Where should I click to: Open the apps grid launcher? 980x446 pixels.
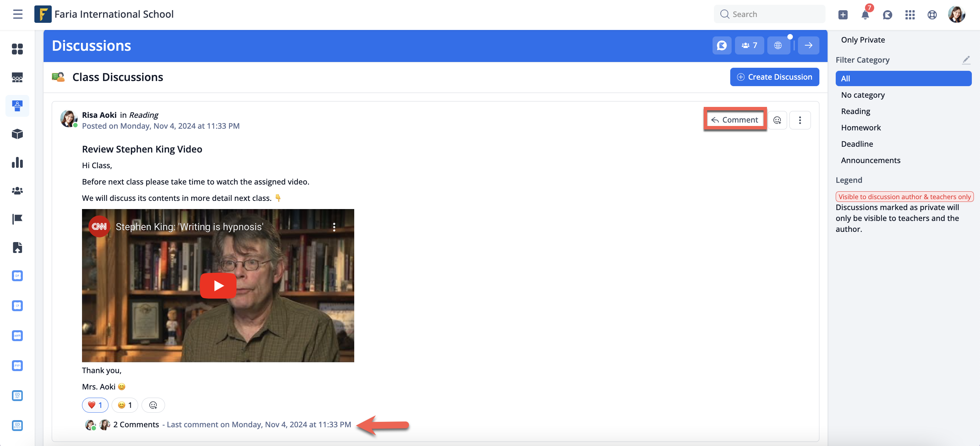(x=910, y=15)
